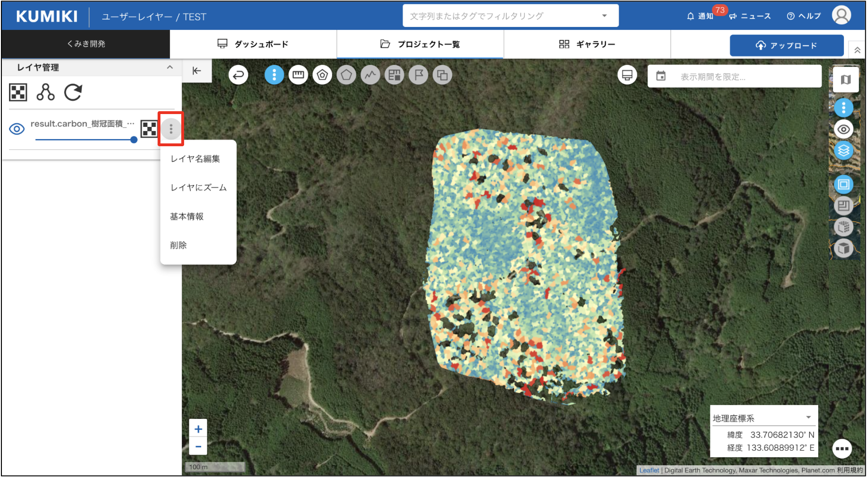Image resolution: width=868 pixels, height=478 pixels.
Task: Toggle the checkerboard icon beside the layer name
Action: point(149,129)
